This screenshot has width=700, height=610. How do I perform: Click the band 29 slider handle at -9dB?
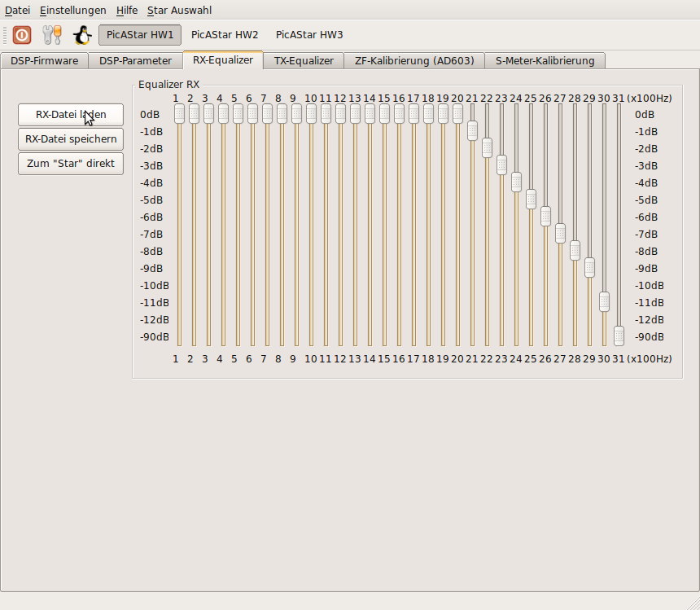point(590,267)
